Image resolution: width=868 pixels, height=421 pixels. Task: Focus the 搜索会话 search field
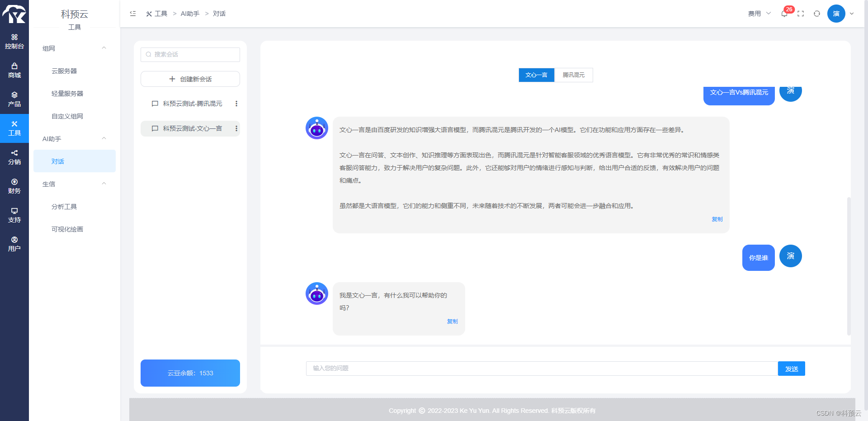tap(190, 55)
